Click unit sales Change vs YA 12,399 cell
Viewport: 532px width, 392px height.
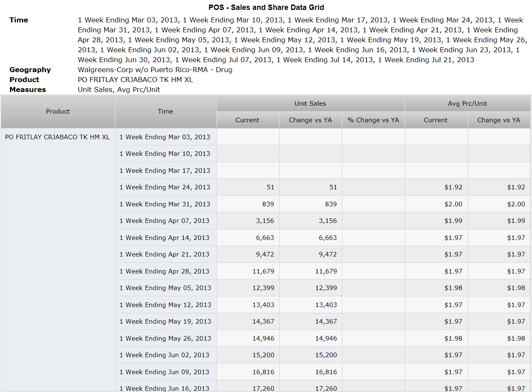click(x=311, y=288)
